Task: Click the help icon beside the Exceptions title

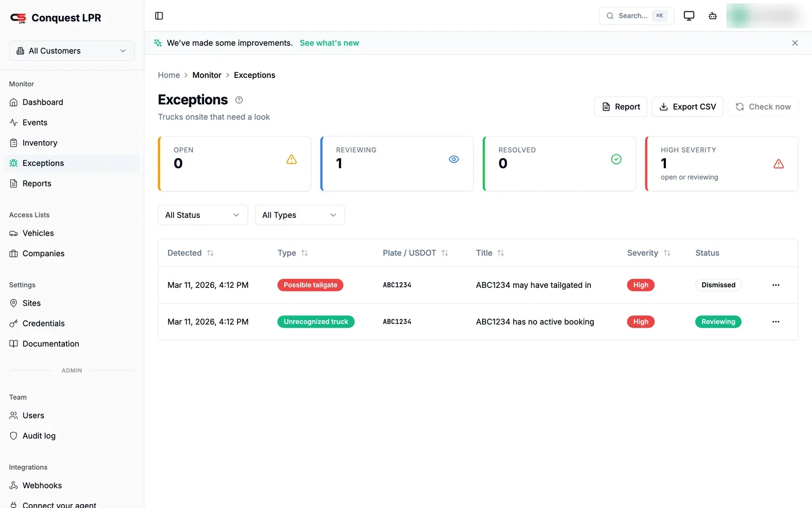Action: [x=239, y=100]
